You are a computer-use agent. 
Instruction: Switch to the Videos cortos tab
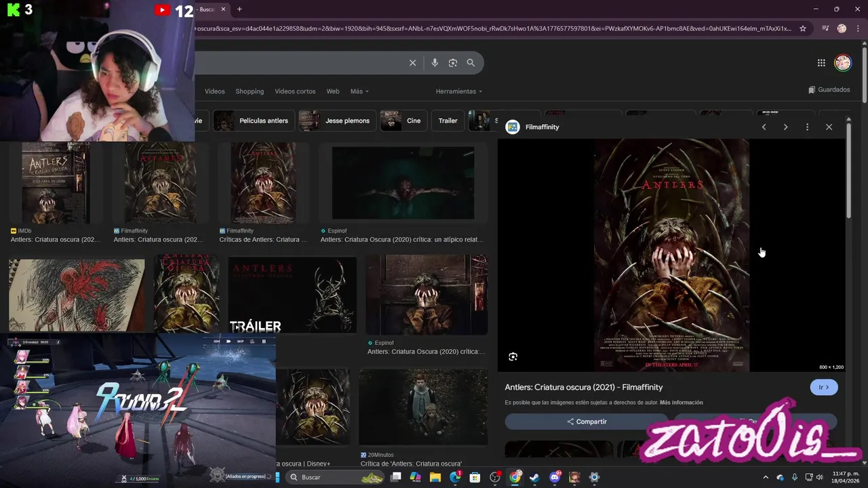point(295,91)
